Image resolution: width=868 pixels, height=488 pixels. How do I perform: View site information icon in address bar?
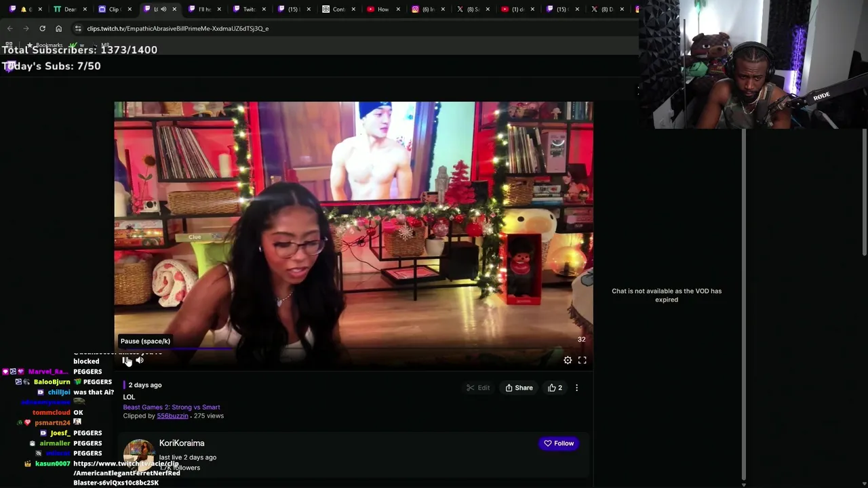pos(78,28)
